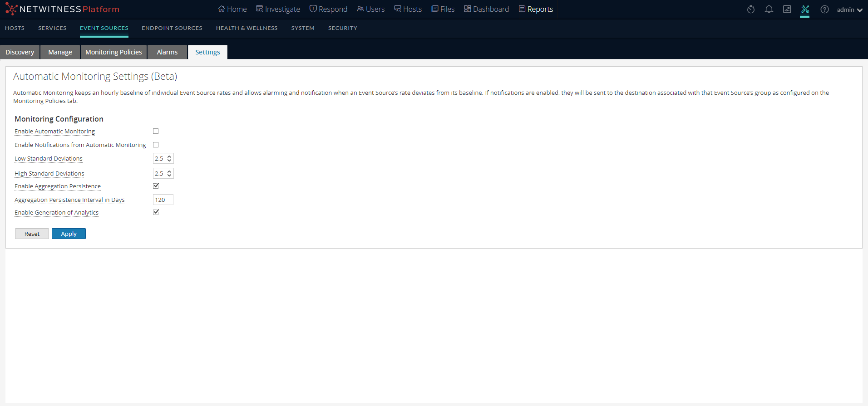Expand the admin user dropdown

850,10
